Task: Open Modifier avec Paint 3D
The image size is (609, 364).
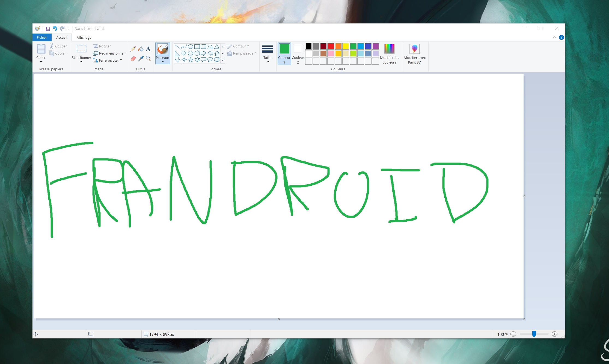Action: (414, 53)
